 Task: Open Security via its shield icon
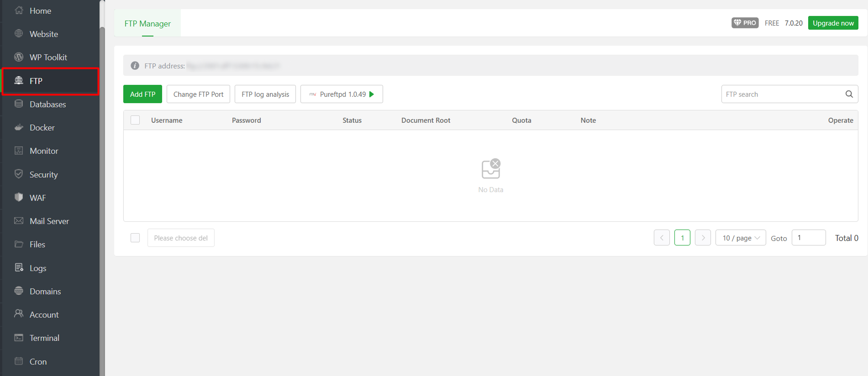[x=19, y=174]
